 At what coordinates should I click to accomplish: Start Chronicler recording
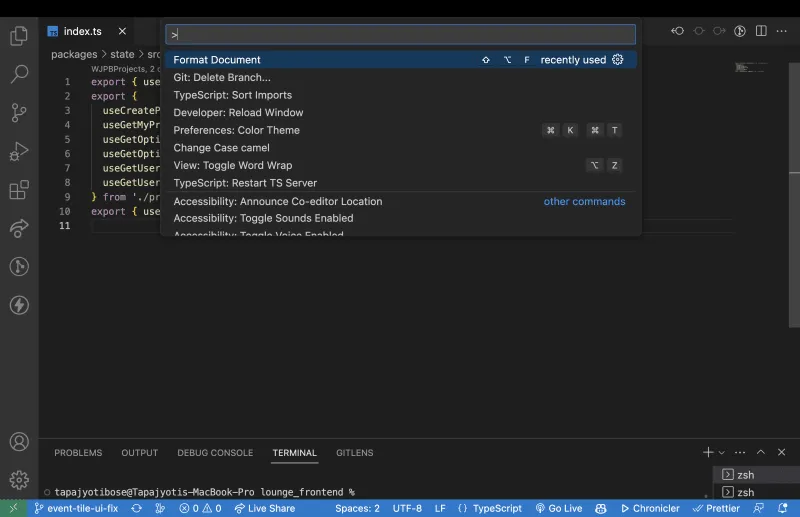650,508
